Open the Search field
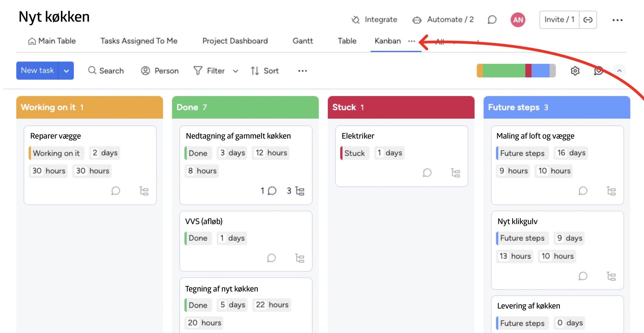The image size is (644, 333). point(106,71)
